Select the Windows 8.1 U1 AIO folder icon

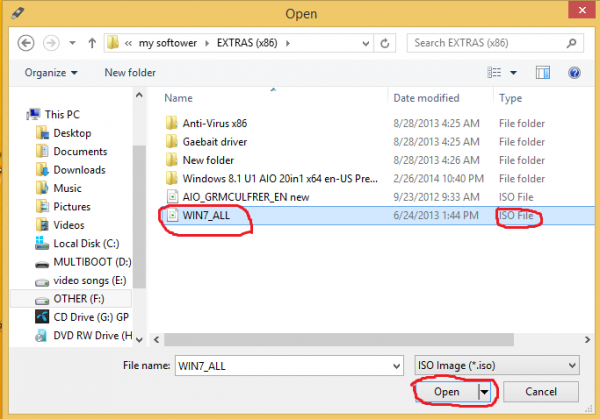click(172, 178)
